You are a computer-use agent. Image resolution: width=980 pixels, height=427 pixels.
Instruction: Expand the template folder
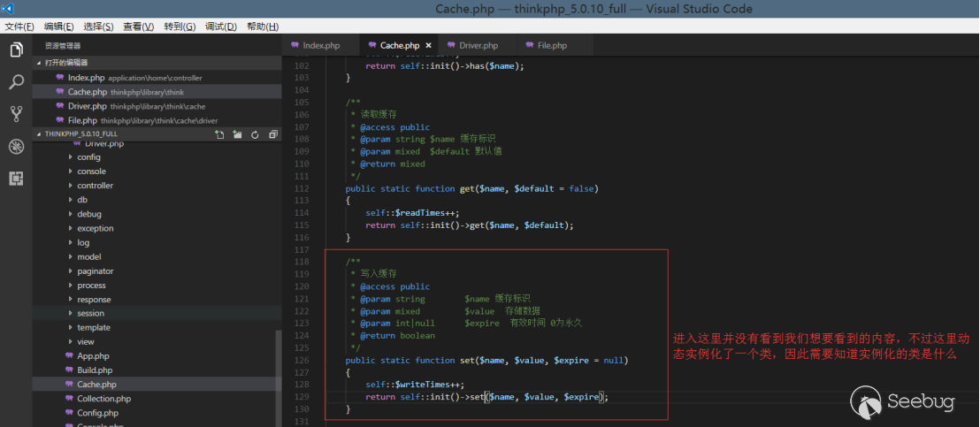(x=157, y=328)
